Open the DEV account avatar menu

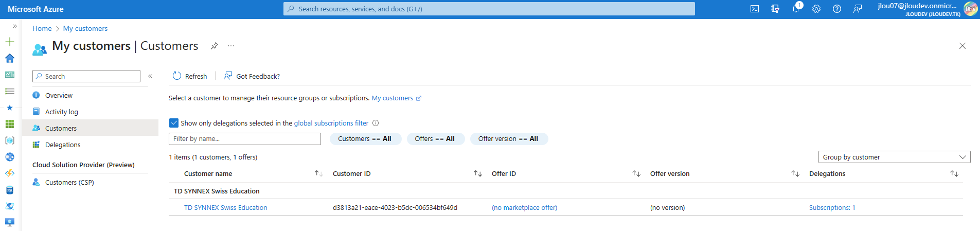[971, 9]
